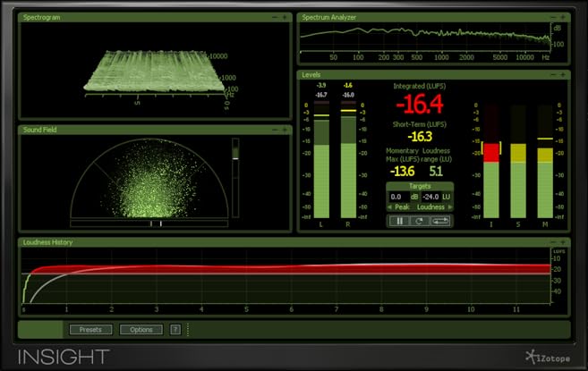588x371 pixels.
Task: Click the Spectrogram panel title
Action: tap(42, 17)
